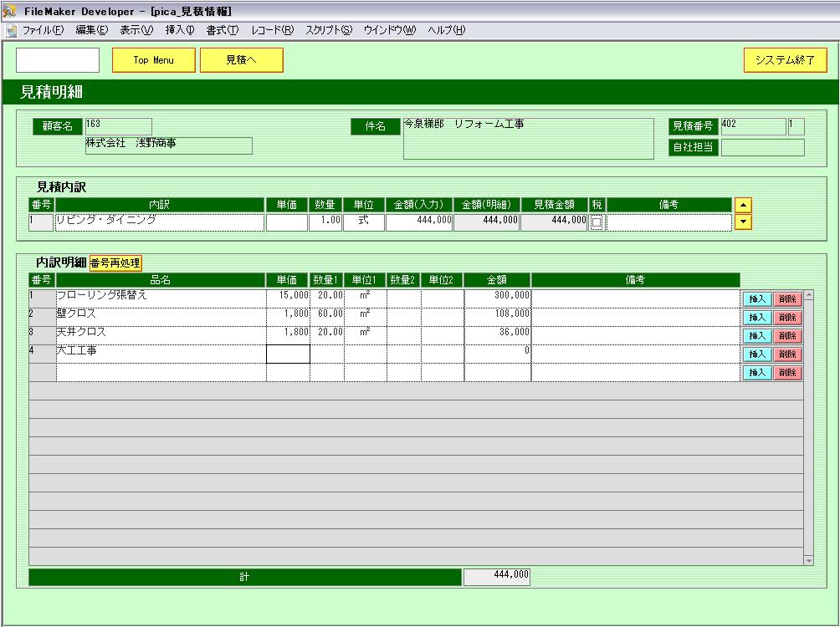Click the 備考 field for リビング・ダイニング

669,222
